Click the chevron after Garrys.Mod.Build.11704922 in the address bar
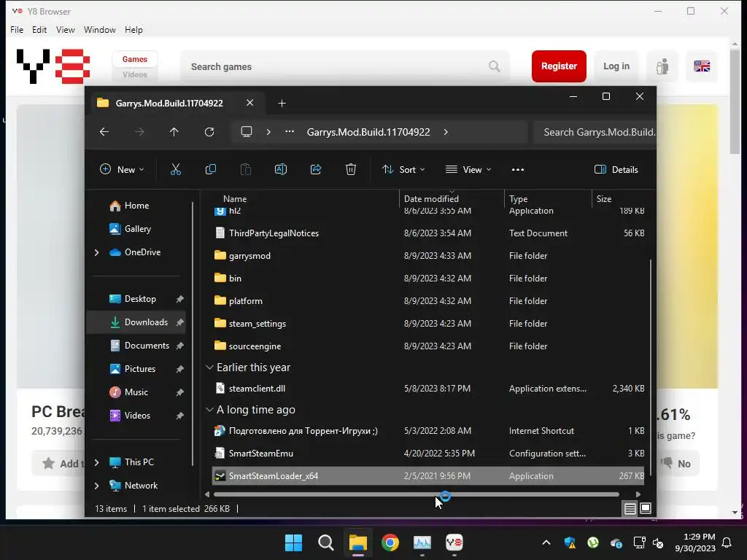This screenshot has width=747, height=560. click(x=446, y=132)
